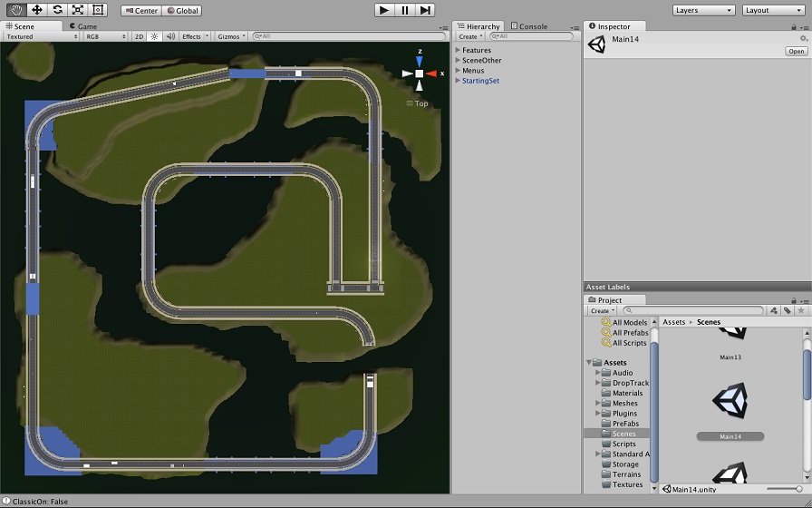Click the save search star icon
The image size is (812, 508).
801,310
